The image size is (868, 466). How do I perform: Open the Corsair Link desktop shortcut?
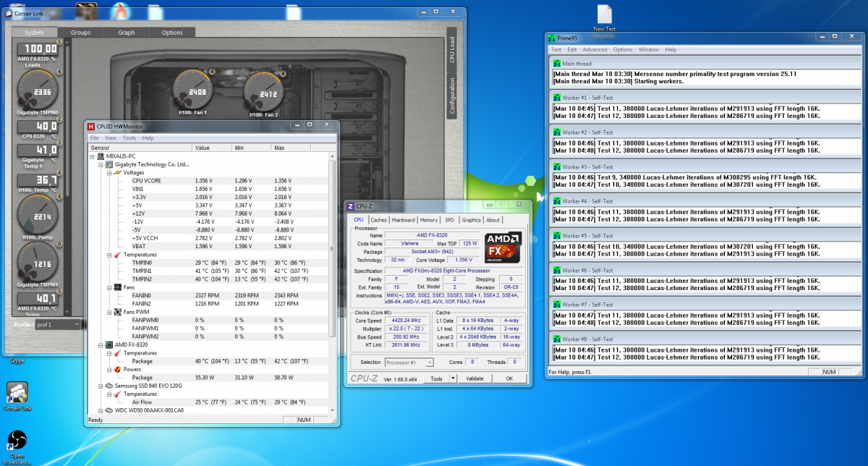17,393
